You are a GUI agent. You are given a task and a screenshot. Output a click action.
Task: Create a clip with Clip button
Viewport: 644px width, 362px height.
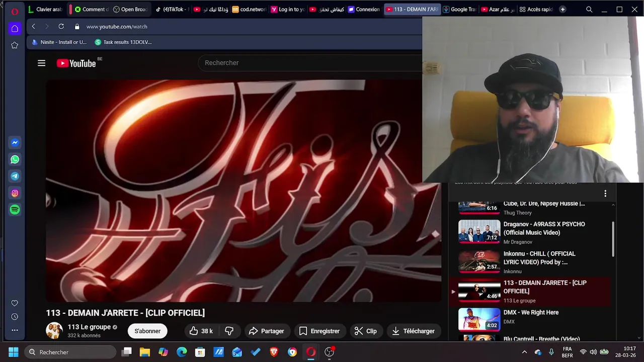tap(366, 331)
